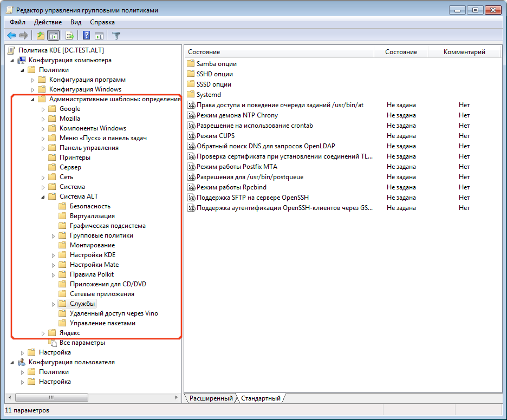The width and height of the screenshot is (507, 420).
Task: Click the Все параметры settings icon
Action: (x=53, y=343)
